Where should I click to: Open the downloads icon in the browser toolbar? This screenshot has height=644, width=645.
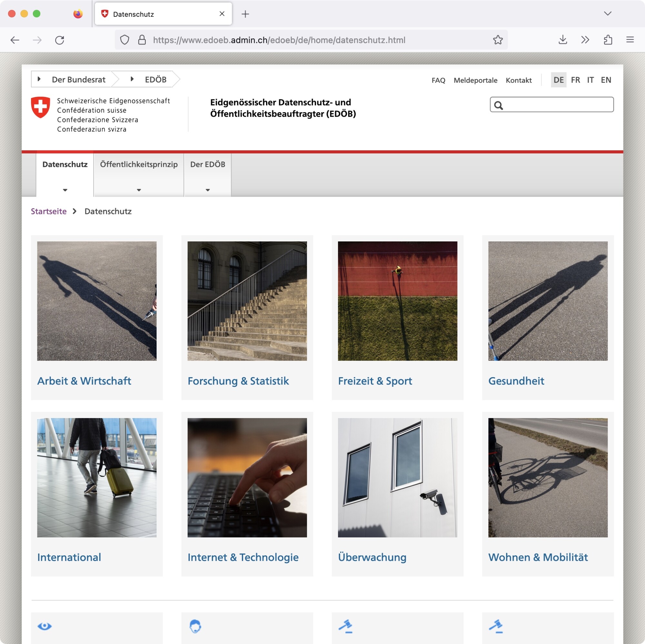pyautogui.click(x=563, y=40)
